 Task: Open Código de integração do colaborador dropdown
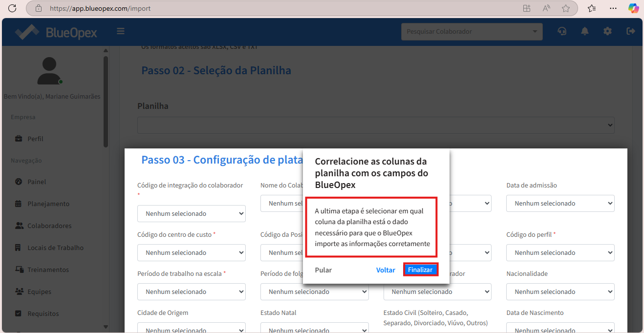(192, 213)
